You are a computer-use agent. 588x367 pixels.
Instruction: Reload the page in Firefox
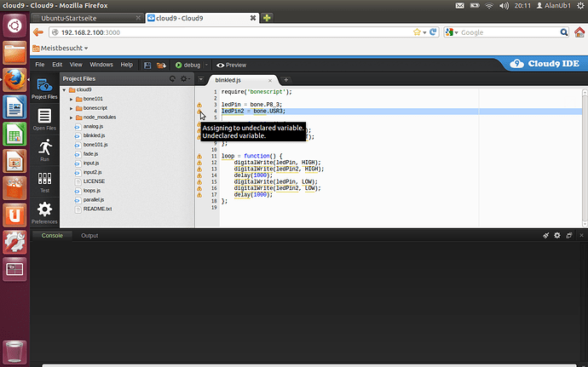point(433,32)
